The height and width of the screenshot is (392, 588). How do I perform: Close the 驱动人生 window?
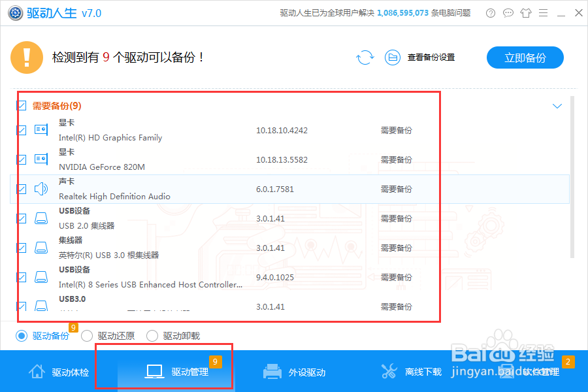[579, 13]
